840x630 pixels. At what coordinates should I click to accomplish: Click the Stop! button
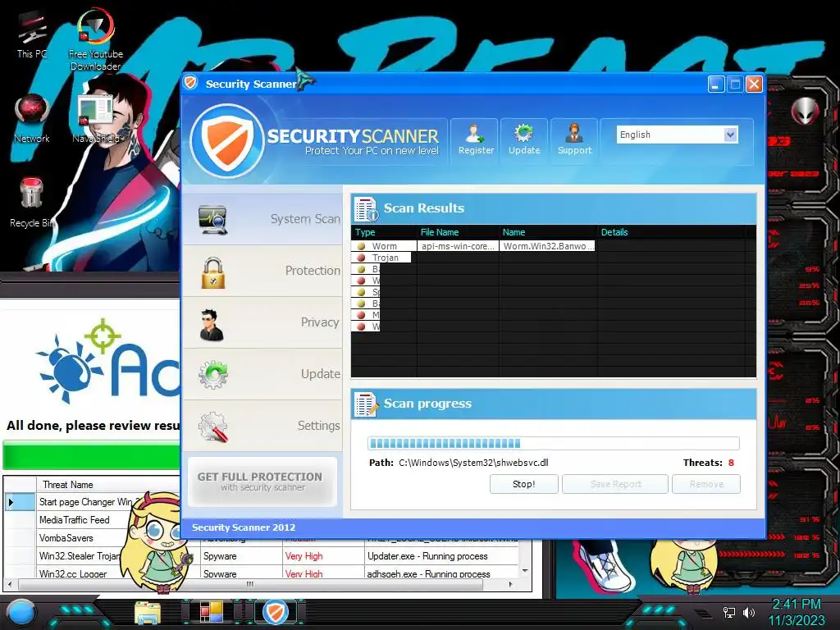[x=523, y=484]
